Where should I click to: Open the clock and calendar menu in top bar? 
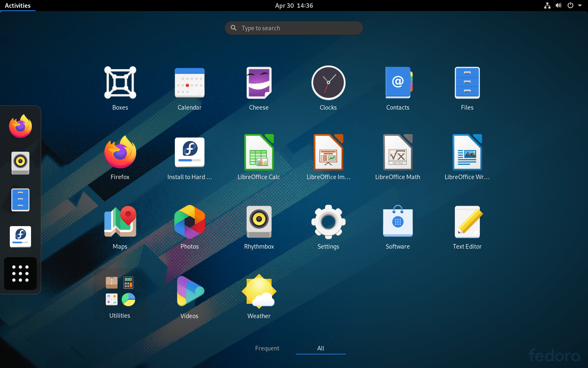294,5
